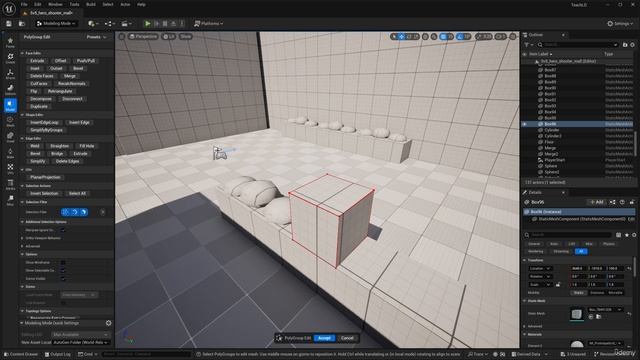Open New Asset Location dropdown
Image resolution: width=640 pixels, height=360 pixels.
point(81,342)
